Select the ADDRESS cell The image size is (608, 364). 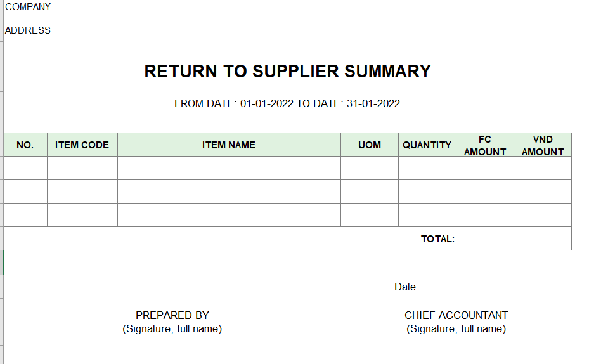[27, 30]
